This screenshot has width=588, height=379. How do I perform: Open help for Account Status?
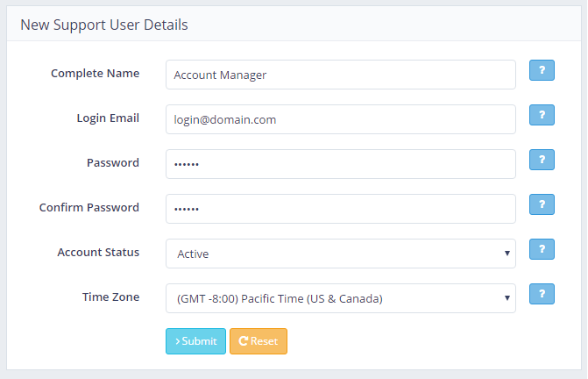(542, 249)
